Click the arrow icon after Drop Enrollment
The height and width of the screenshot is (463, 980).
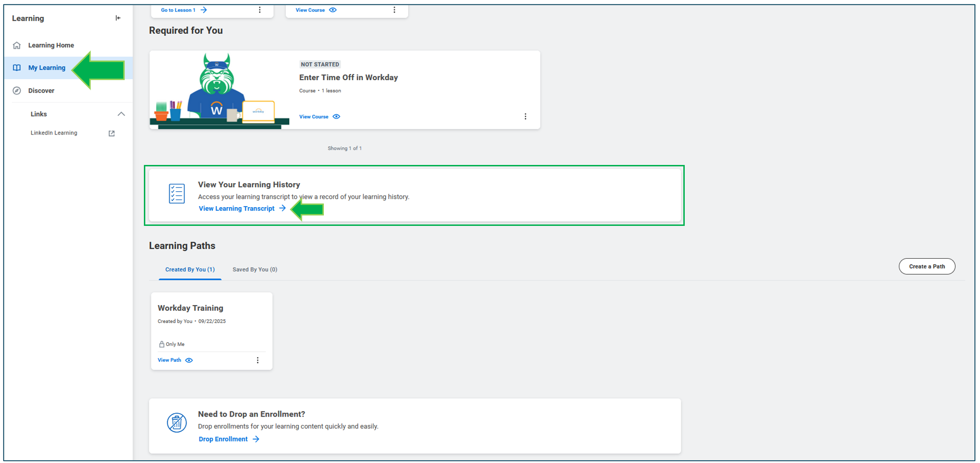click(256, 439)
